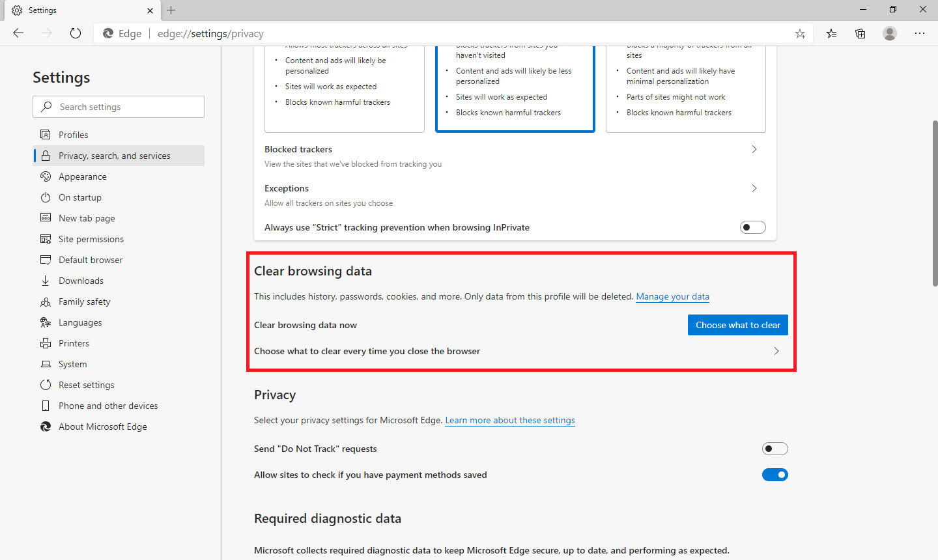Toggle Always use Strict tracking prevention InPrivate
This screenshot has width=938, height=560.
point(753,227)
